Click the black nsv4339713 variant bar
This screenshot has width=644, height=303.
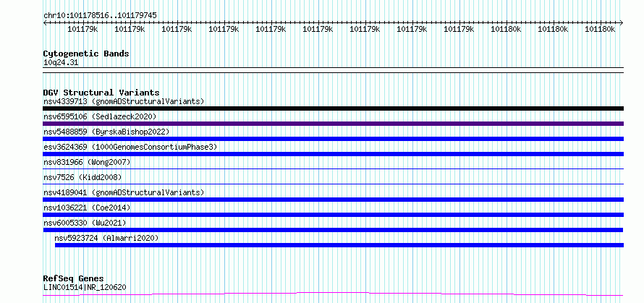(x=333, y=108)
